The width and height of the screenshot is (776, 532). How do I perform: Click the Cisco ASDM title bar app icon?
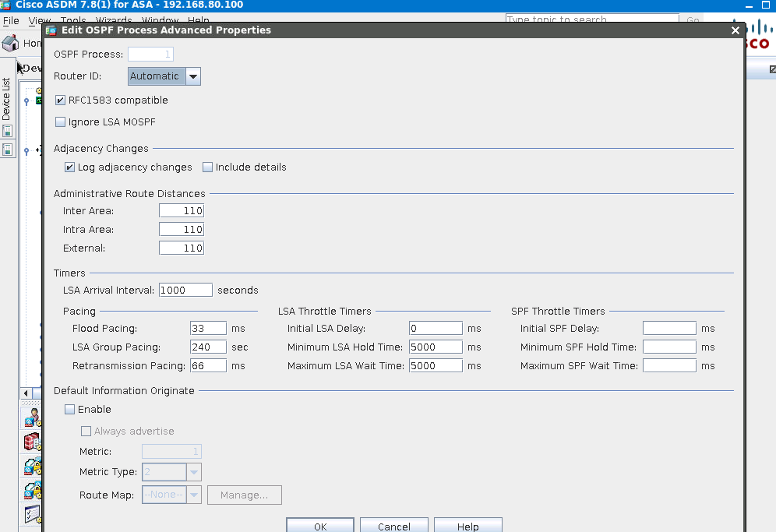click(5, 5)
